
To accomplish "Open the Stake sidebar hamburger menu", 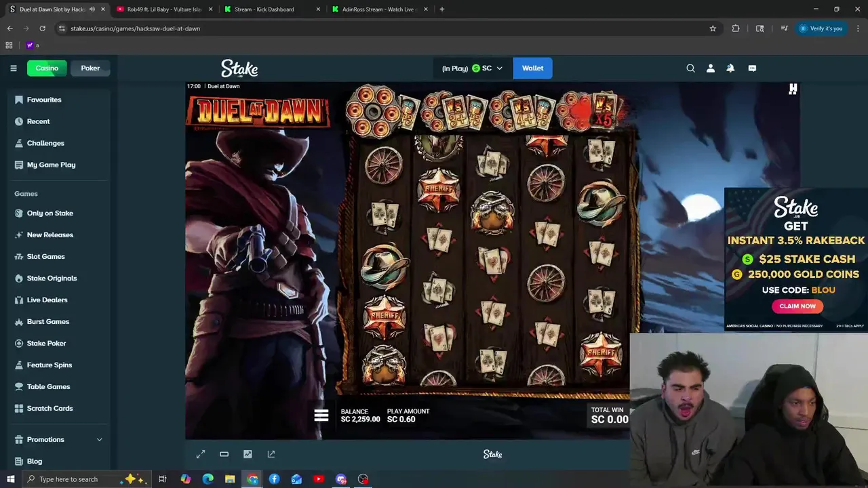I will point(14,68).
